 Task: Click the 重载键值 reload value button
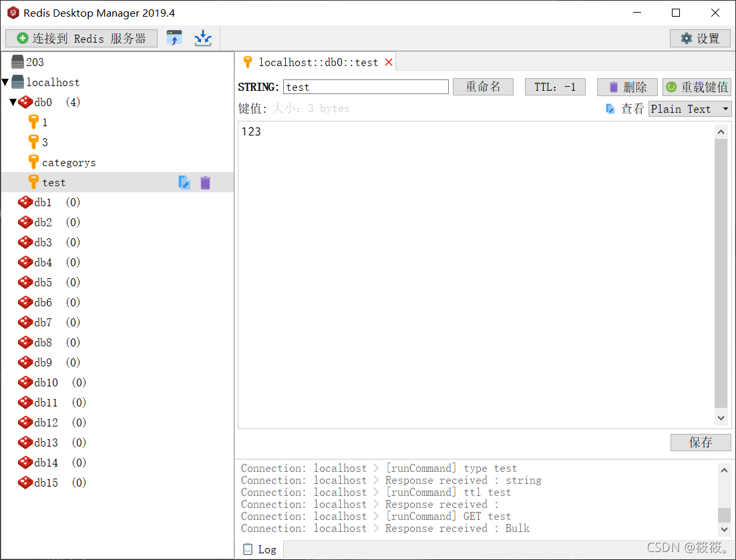pos(697,87)
